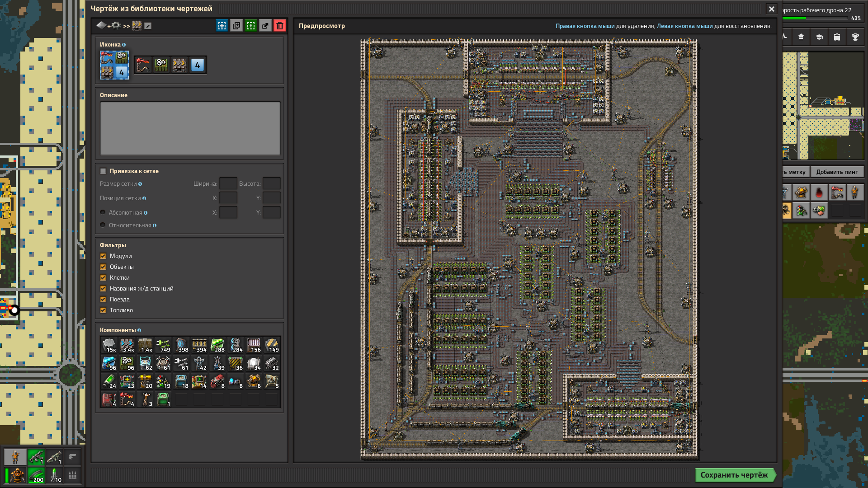Toggle the Топливо filter checkbox

pyautogui.click(x=103, y=310)
